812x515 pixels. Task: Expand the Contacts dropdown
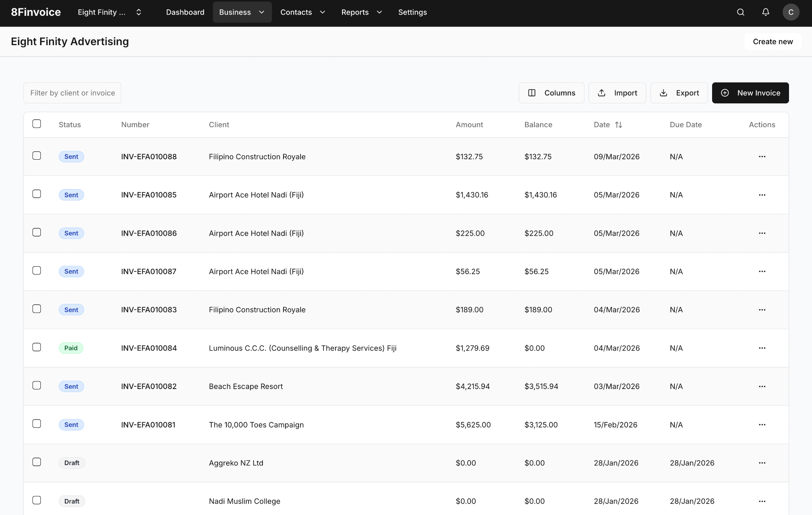click(x=303, y=12)
